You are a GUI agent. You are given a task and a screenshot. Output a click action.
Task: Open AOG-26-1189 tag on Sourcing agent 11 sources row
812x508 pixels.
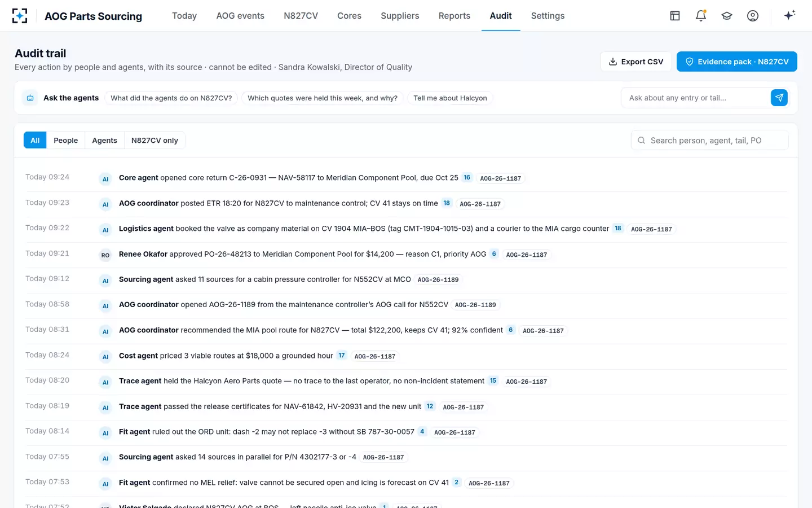(438, 279)
